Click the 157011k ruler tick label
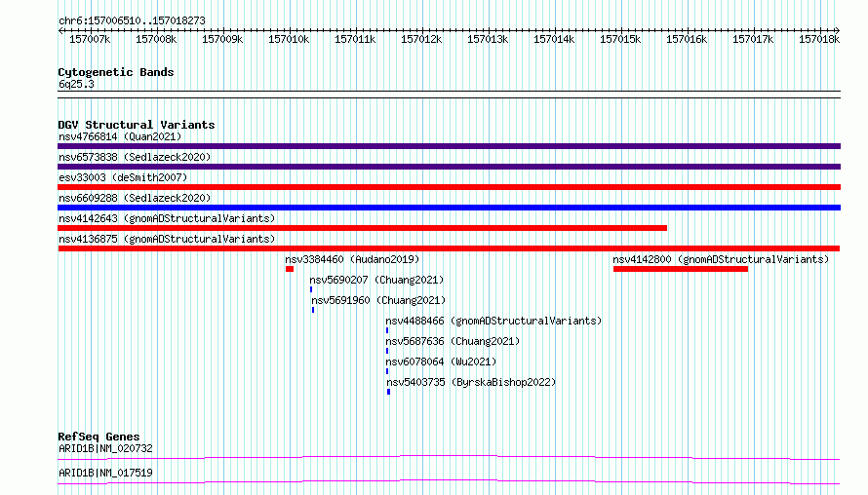The width and height of the screenshot is (868, 495). pos(355,39)
